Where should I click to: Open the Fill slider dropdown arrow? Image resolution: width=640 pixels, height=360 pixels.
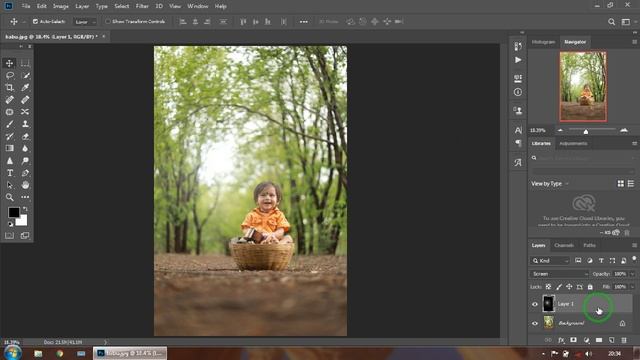coord(632,287)
